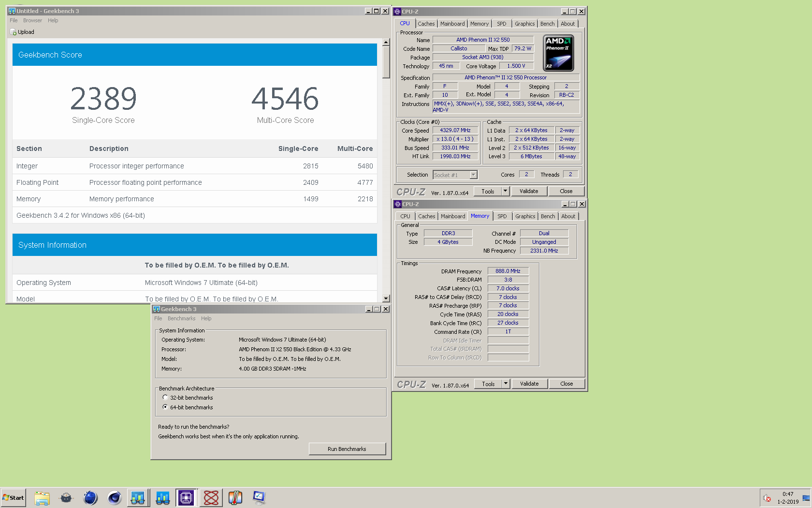Switch to Graphics tab in upper CPU-Z
This screenshot has height=508, width=812.
click(x=524, y=24)
